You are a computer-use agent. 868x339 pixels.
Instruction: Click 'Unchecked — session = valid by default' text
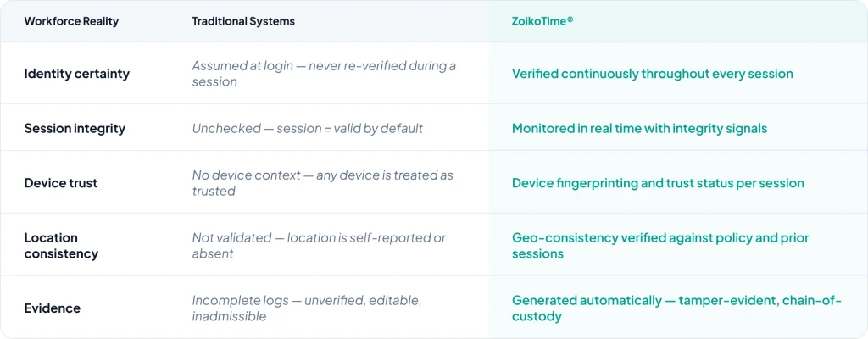pos(307,129)
